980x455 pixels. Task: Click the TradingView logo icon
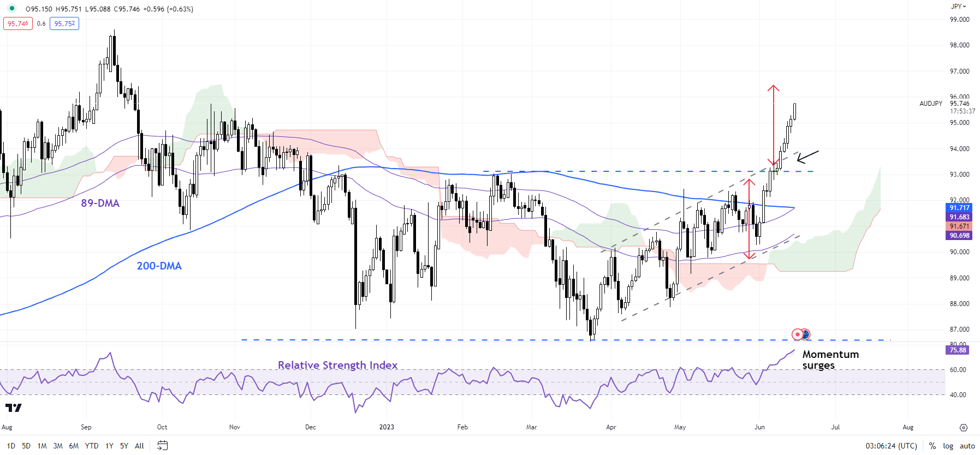coord(13,408)
